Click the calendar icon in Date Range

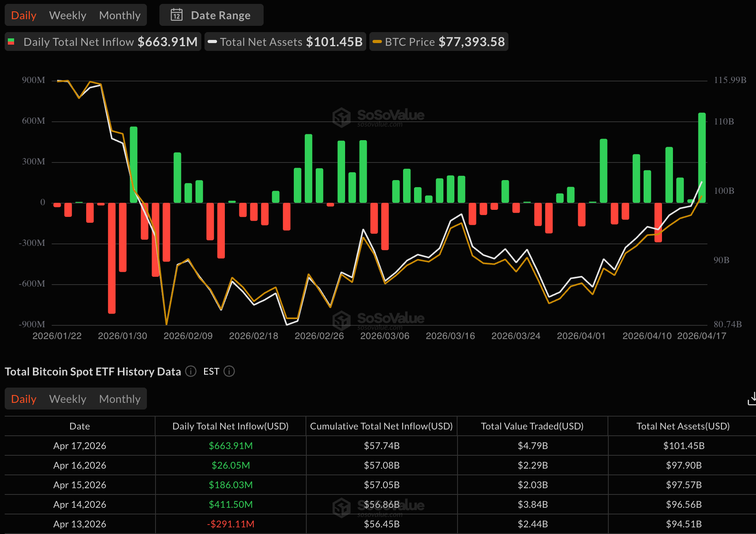[177, 15]
